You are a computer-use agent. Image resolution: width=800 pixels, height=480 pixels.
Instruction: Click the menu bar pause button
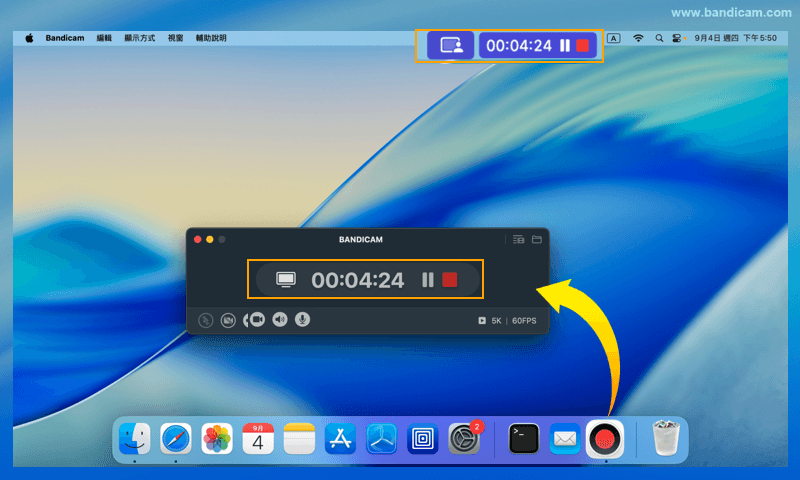[565, 45]
